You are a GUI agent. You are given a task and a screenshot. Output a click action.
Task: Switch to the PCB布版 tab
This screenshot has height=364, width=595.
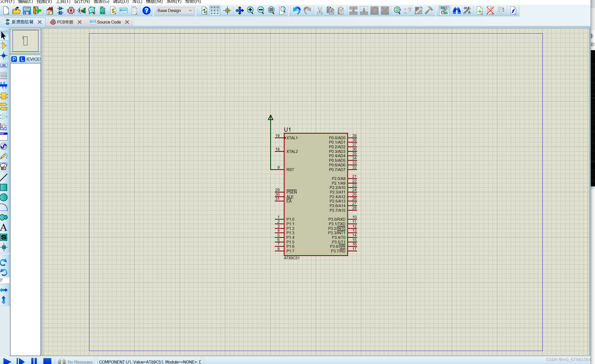[x=65, y=22]
